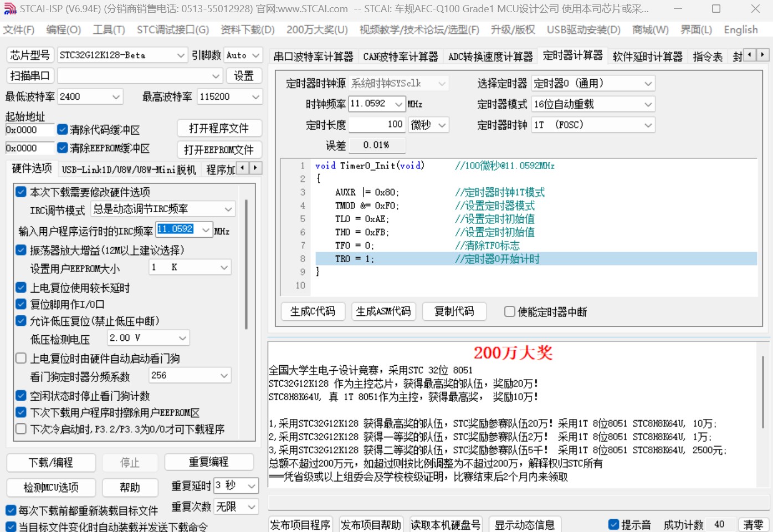The height and width of the screenshot is (532, 773).
Task: Switch to USB-Link1D/U8W 脱机 tab
Action: click(129, 170)
